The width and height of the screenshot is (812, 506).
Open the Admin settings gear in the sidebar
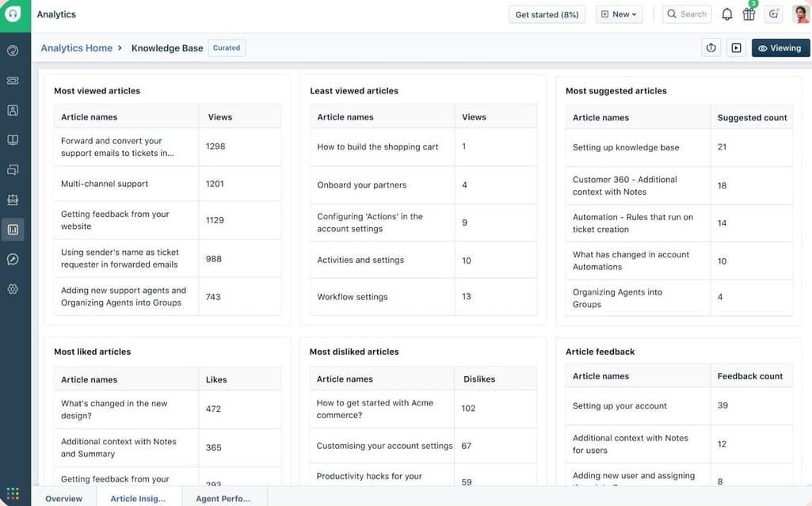(12, 288)
